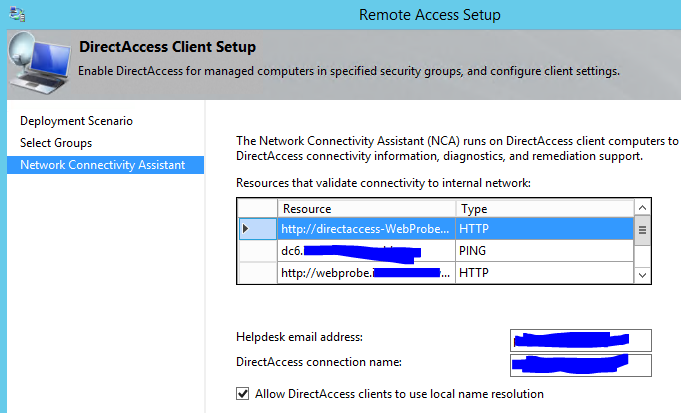Click the scroll down arrow in resources table

(x=642, y=275)
